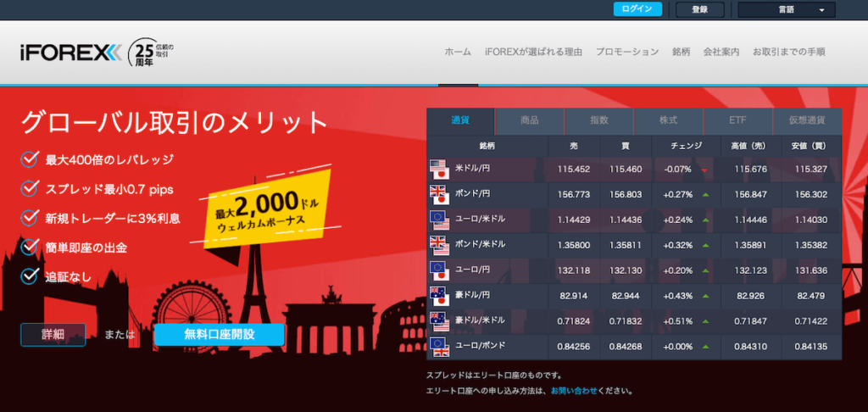Click the green up arrow for 豪ドル/円
This screenshot has height=412, width=868.
pyautogui.click(x=705, y=296)
